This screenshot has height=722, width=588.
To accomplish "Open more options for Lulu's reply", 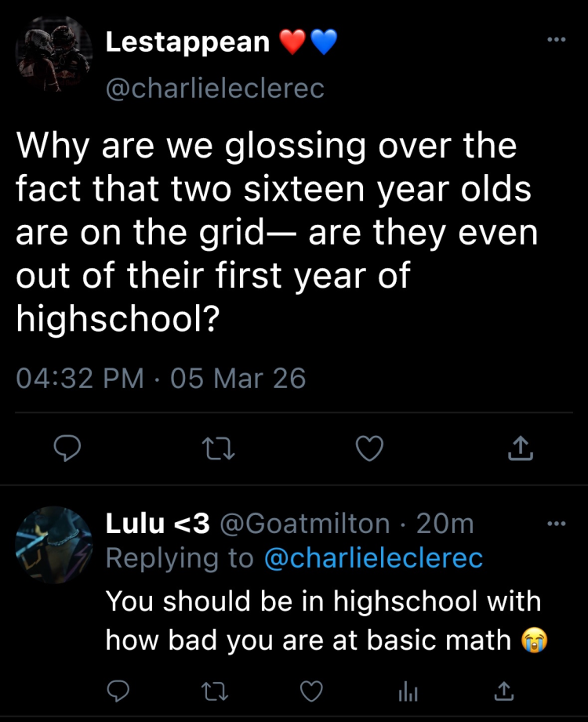I will coord(556,523).
